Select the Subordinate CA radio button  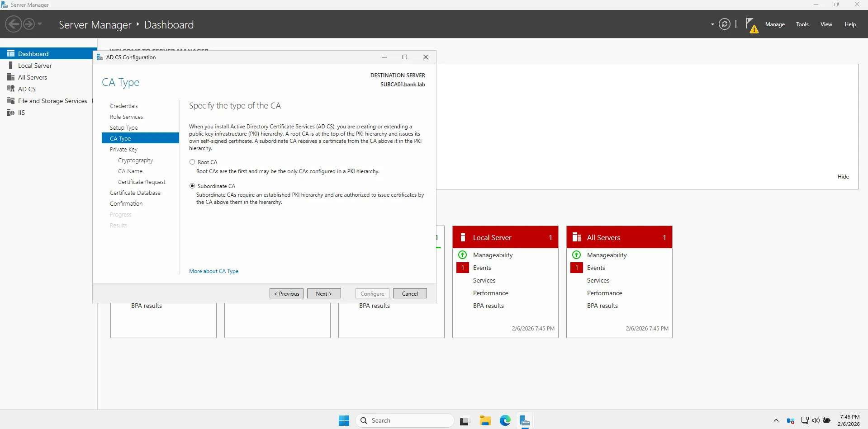pos(192,186)
